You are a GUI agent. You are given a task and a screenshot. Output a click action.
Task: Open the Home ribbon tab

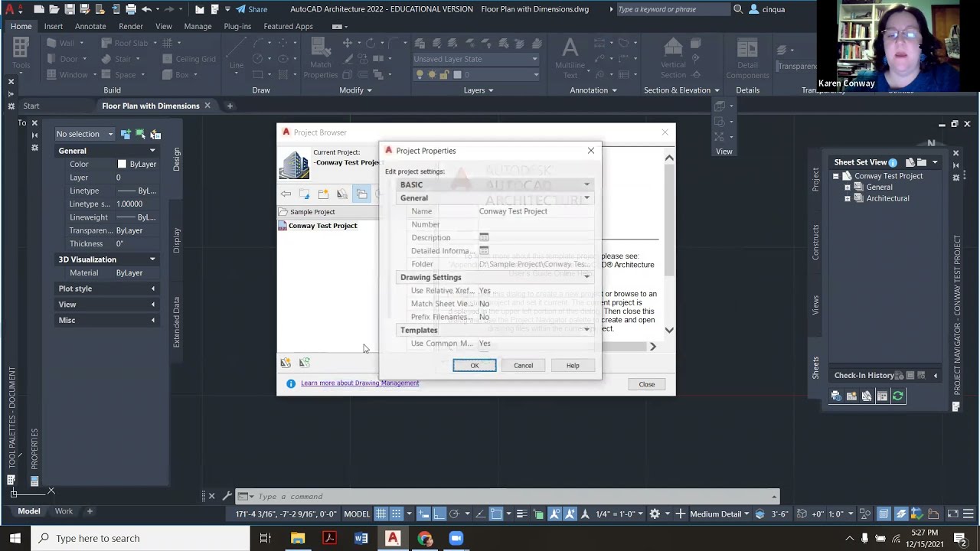tap(21, 26)
